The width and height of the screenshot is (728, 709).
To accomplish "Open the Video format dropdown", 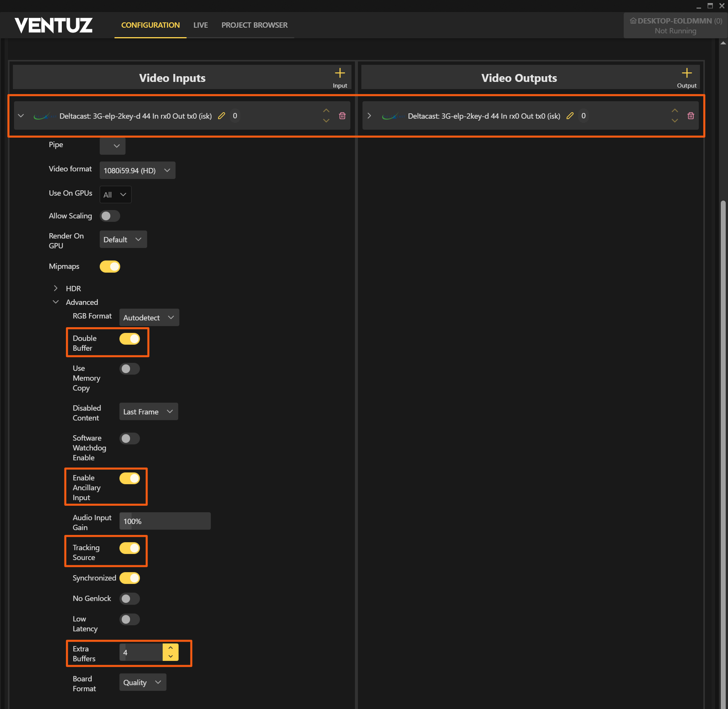I will (137, 171).
